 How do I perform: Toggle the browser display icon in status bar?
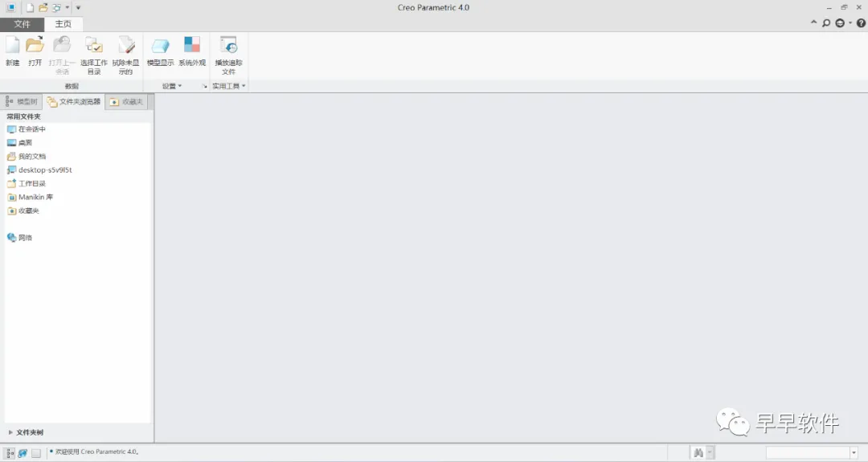pos(23,453)
